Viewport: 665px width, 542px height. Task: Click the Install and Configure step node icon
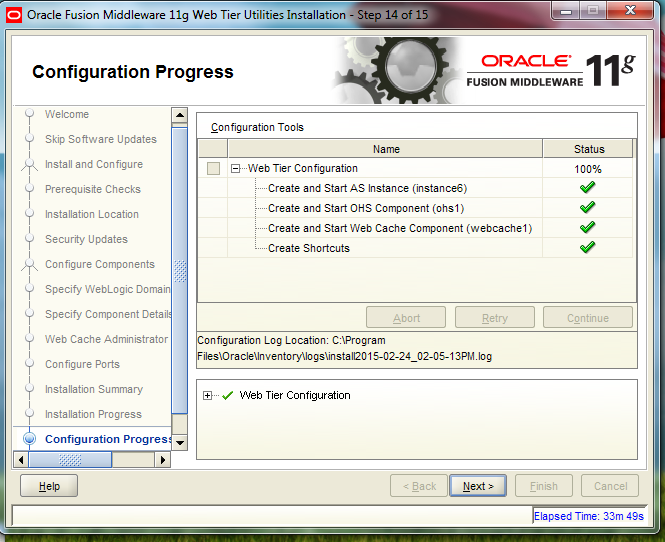(29, 165)
